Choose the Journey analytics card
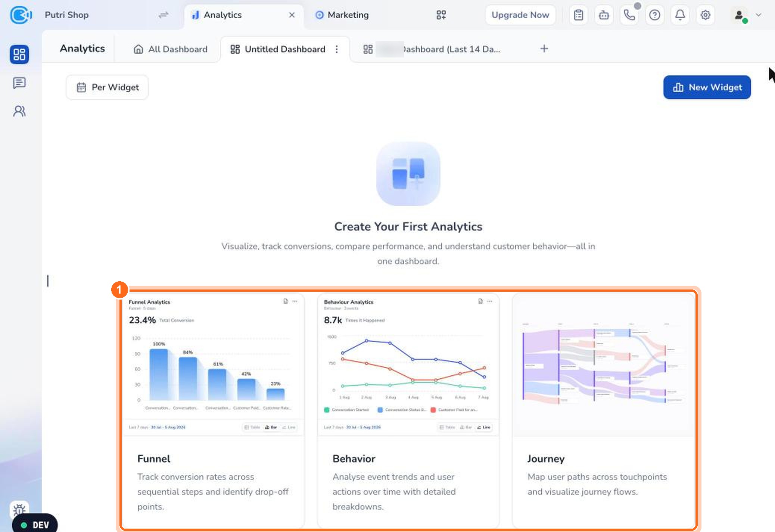This screenshot has height=532, width=775. coord(603,410)
